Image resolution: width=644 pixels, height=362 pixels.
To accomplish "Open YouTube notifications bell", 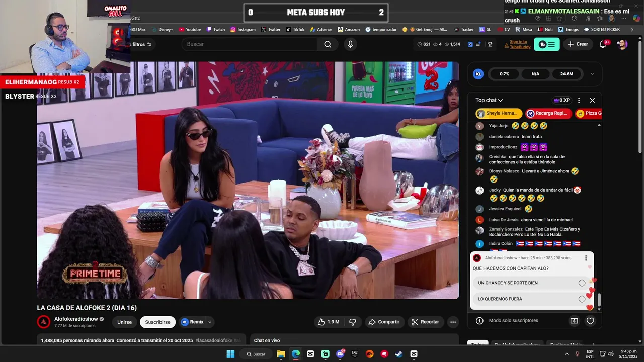I will pyautogui.click(x=603, y=44).
